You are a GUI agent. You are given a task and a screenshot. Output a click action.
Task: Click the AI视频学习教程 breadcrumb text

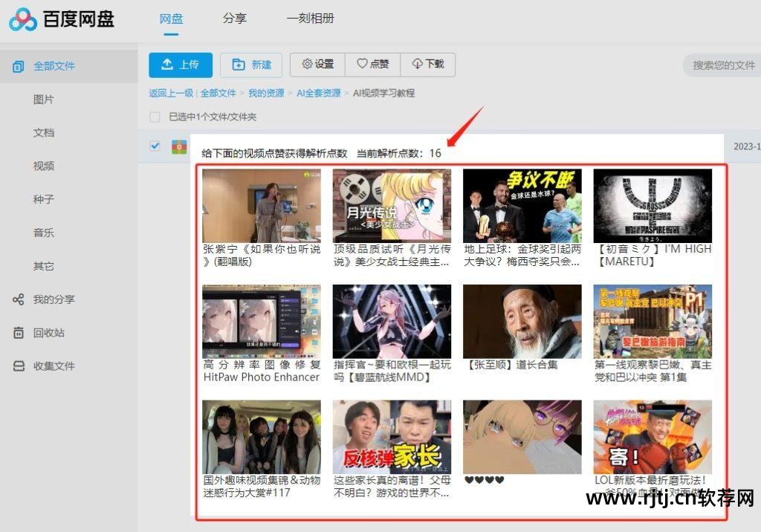point(384,93)
